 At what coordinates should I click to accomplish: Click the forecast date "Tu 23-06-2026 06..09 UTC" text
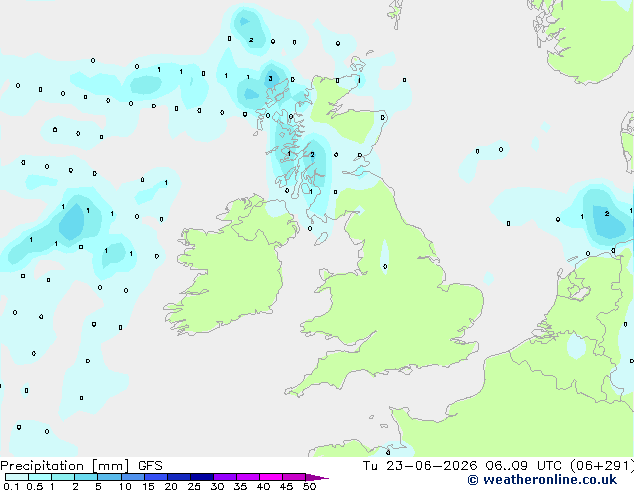pyautogui.click(x=464, y=466)
